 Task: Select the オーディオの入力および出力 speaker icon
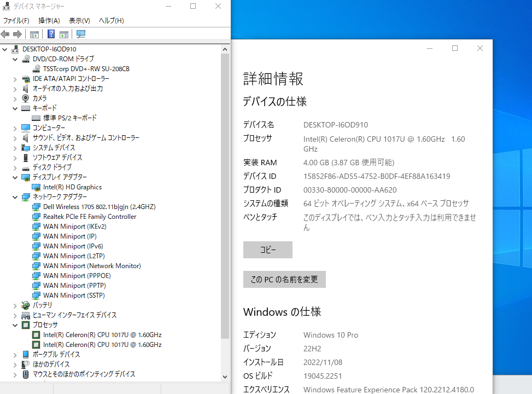tap(26, 89)
